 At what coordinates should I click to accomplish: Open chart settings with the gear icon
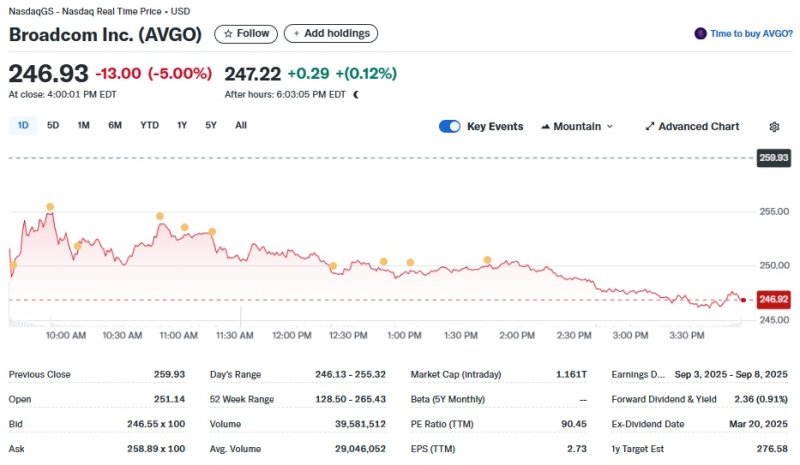[774, 127]
